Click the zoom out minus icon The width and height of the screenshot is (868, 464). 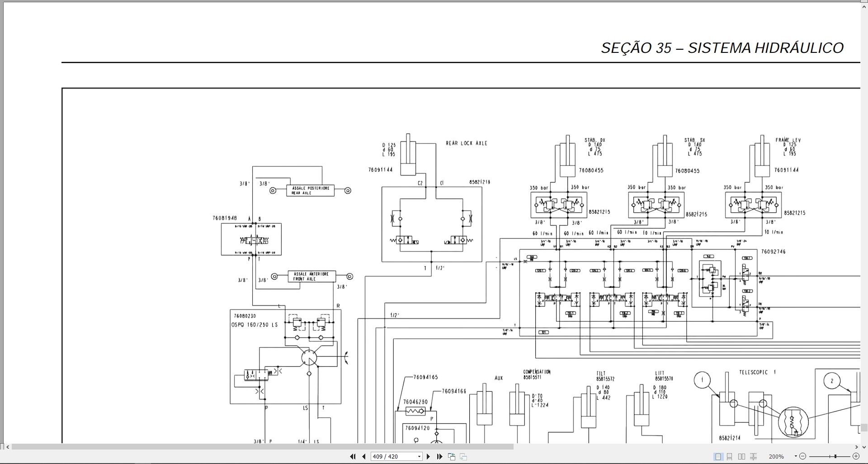(x=803, y=456)
